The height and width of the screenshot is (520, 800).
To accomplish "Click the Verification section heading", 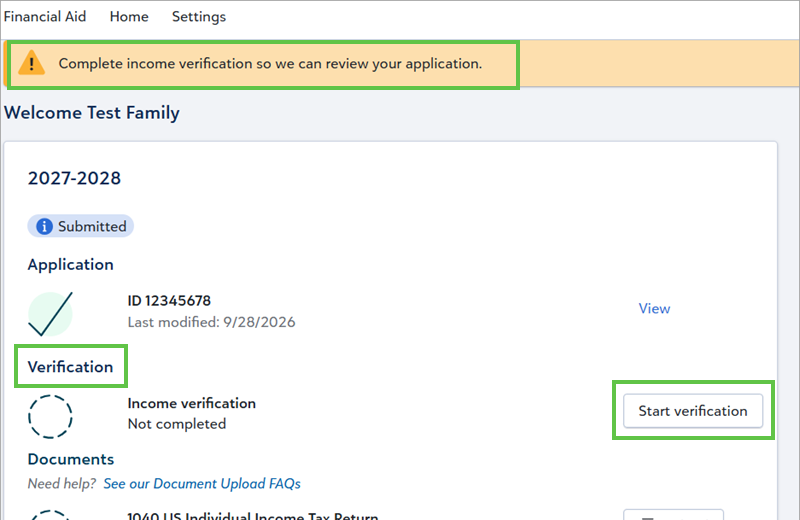I will click(x=70, y=366).
